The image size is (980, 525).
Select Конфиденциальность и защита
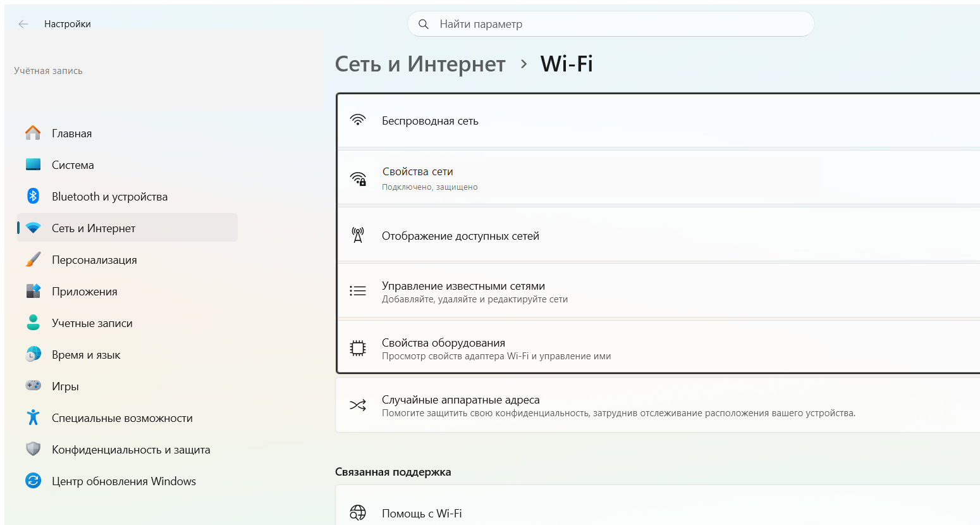pos(127,449)
